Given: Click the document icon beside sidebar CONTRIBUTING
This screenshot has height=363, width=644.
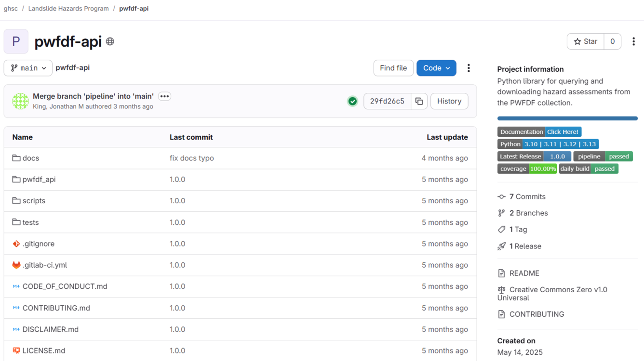Looking at the screenshot, I should pos(502,314).
